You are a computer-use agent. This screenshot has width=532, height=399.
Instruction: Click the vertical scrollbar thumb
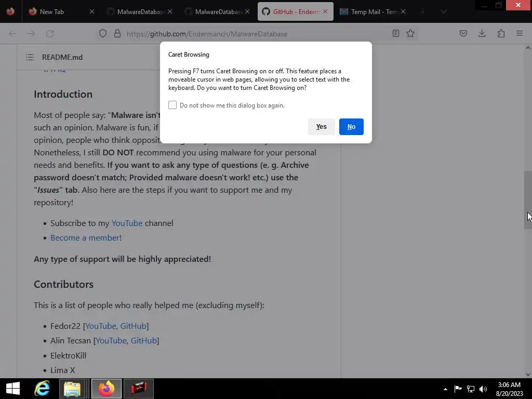(528, 200)
